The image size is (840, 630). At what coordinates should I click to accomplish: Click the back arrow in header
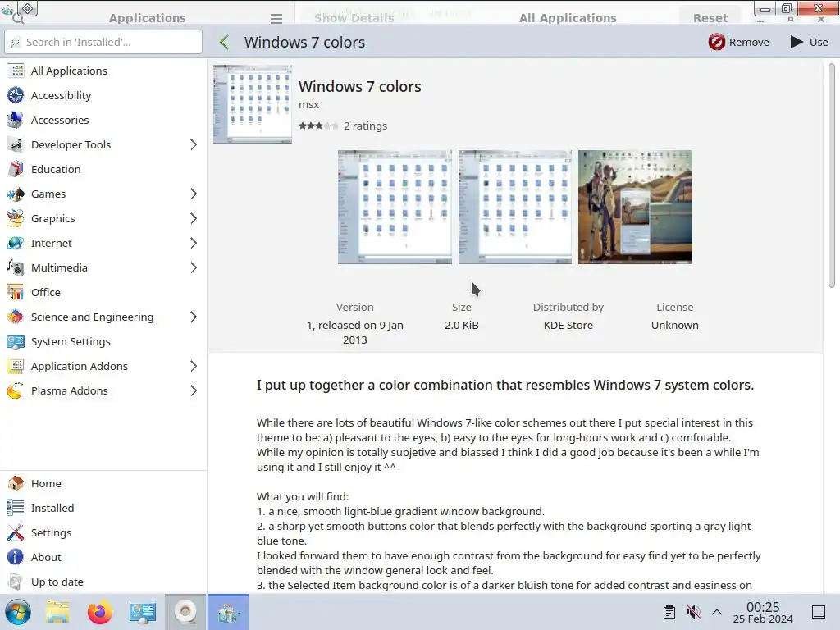point(225,43)
